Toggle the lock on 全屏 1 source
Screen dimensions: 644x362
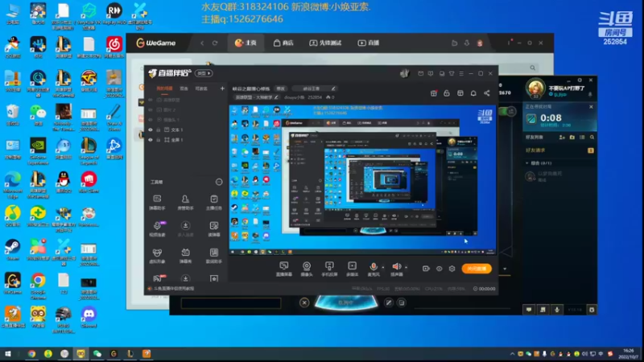pos(159,139)
